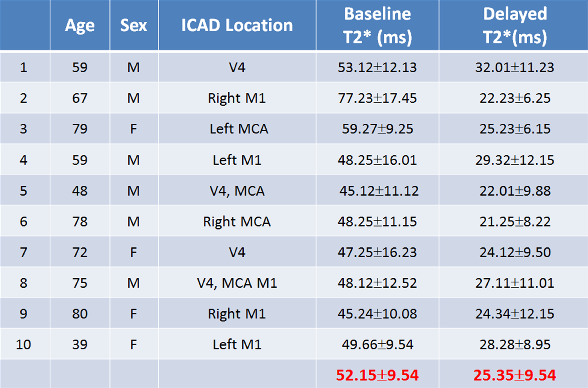Select delayed value 32.01±11.23

514,67
